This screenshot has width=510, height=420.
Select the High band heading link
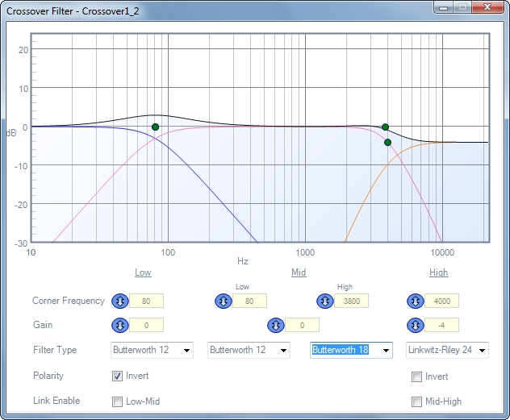tap(438, 272)
